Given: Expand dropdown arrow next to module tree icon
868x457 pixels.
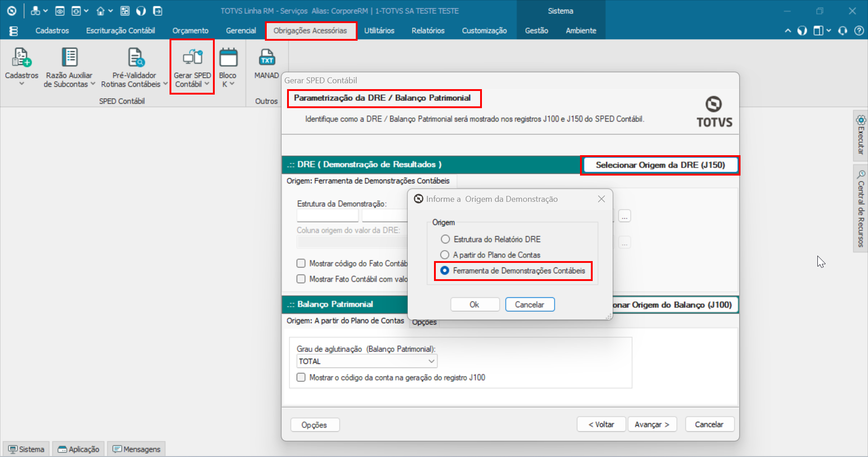Looking at the screenshot, I should (x=45, y=11).
